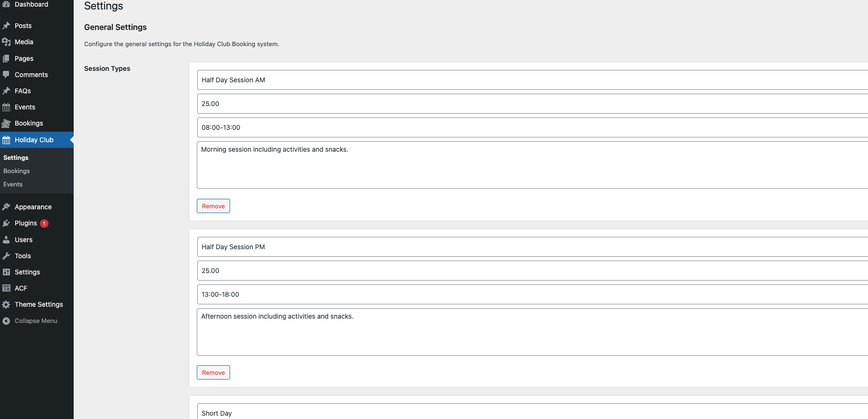Remove the Half Day Session PM type
868x419 pixels.
point(213,372)
